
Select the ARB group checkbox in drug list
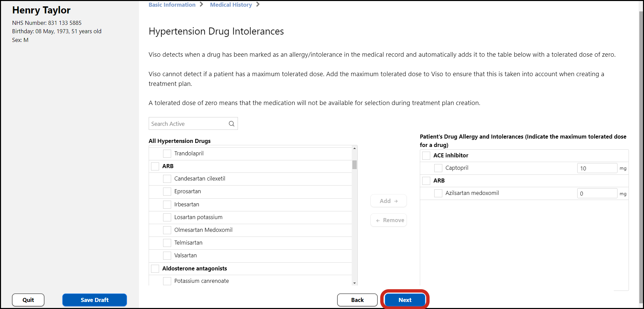[x=155, y=166]
